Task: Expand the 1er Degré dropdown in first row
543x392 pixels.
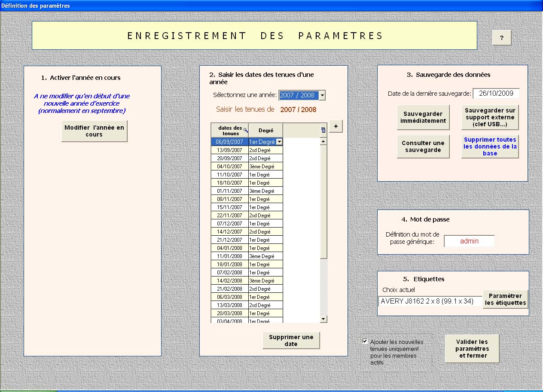Action: pyautogui.click(x=279, y=142)
